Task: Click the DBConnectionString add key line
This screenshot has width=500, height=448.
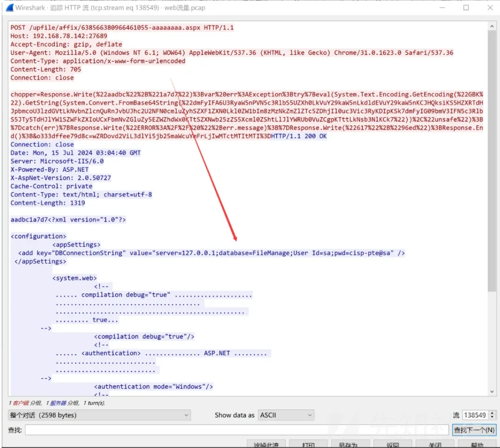Action: point(212,253)
